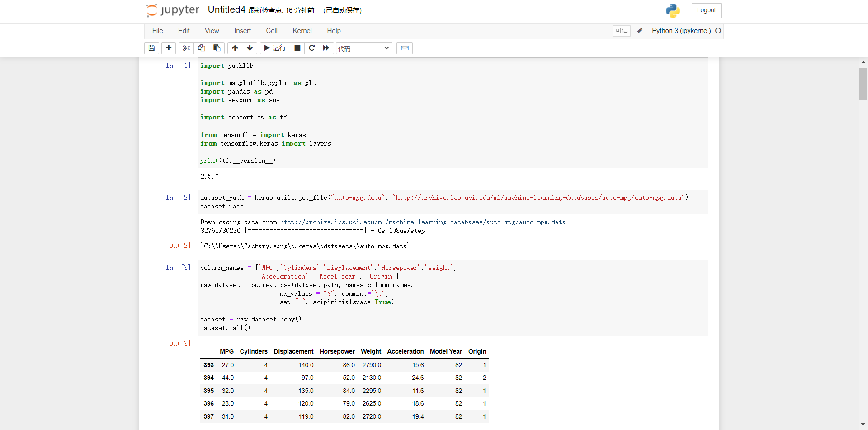The image size is (868, 430).
Task: Open the Kernel menu
Action: tap(302, 31)
